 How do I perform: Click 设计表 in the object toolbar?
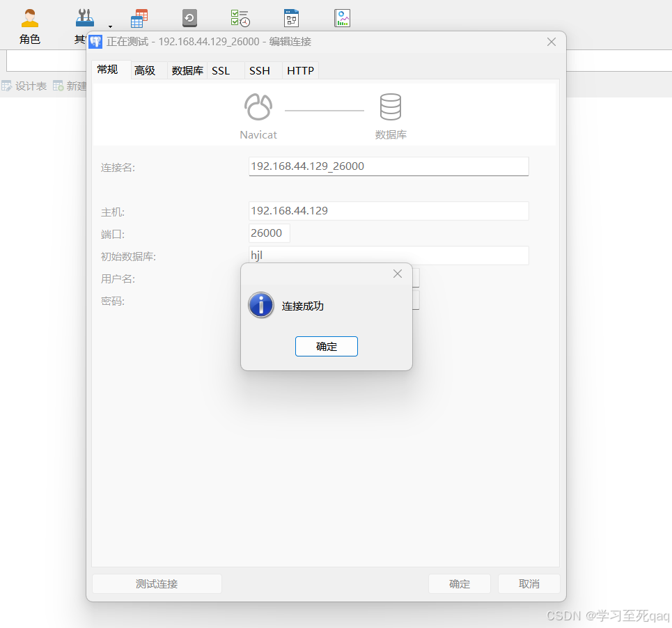pos(24,86)
